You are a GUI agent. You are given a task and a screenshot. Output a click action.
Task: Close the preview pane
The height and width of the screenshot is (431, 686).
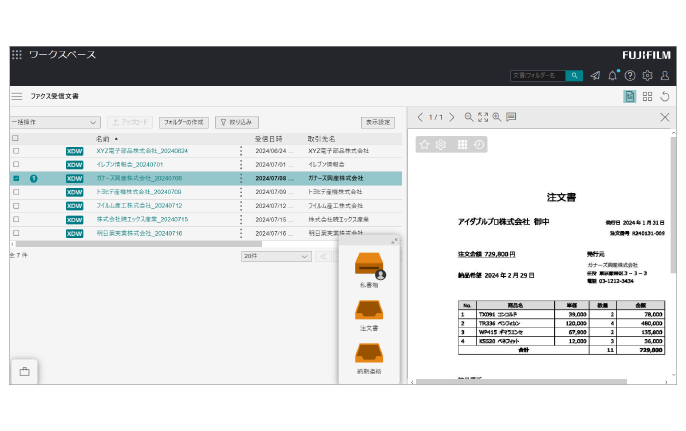coord(665,117)
